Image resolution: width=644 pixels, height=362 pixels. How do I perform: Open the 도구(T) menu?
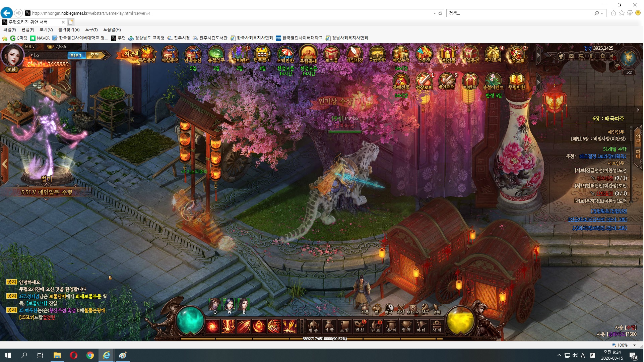click(91, 29)
